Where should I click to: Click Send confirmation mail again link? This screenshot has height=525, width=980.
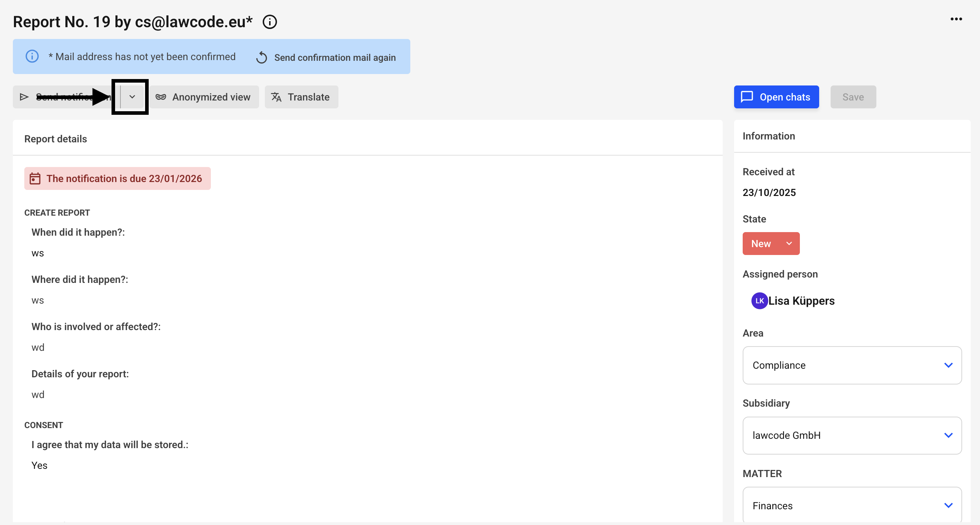pos(335,58)
